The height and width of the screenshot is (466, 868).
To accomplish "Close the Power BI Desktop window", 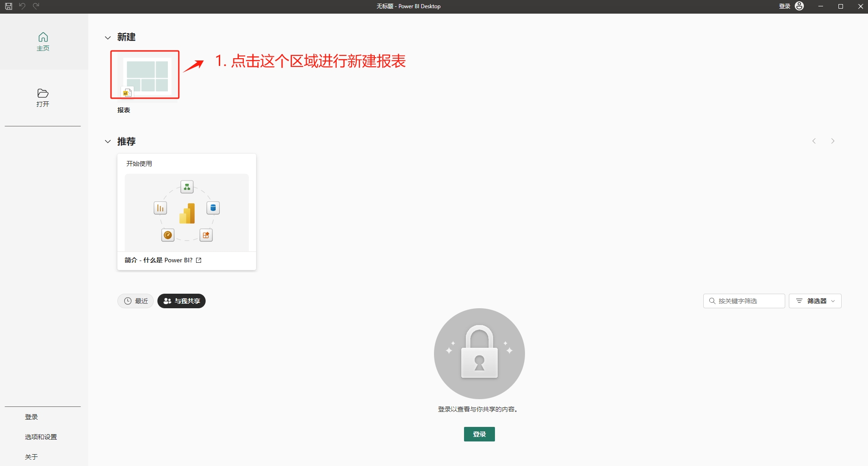I will click(860, 6).
